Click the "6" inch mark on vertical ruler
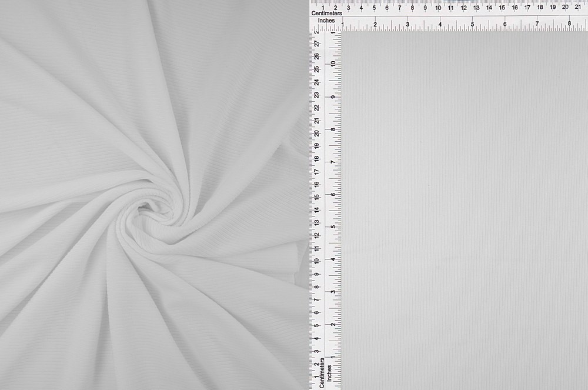Image resolution: width=588 pixels, height=390 pixels. click(333, 194)
